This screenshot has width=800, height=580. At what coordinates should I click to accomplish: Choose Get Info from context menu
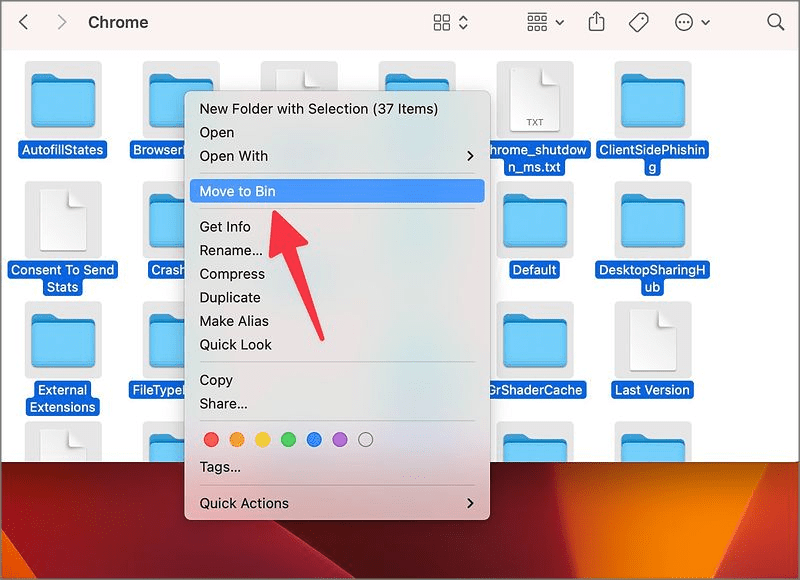tap(225, 227)
